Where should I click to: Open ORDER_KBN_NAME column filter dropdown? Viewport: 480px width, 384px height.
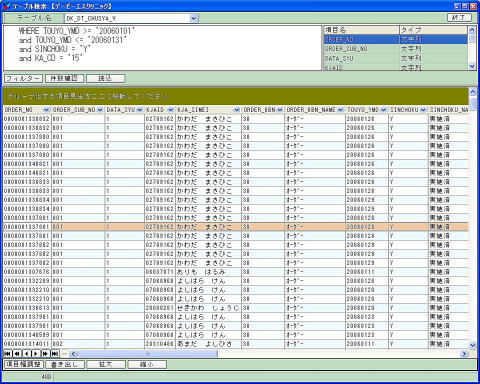pyautogui.click(x=340, y=110)
